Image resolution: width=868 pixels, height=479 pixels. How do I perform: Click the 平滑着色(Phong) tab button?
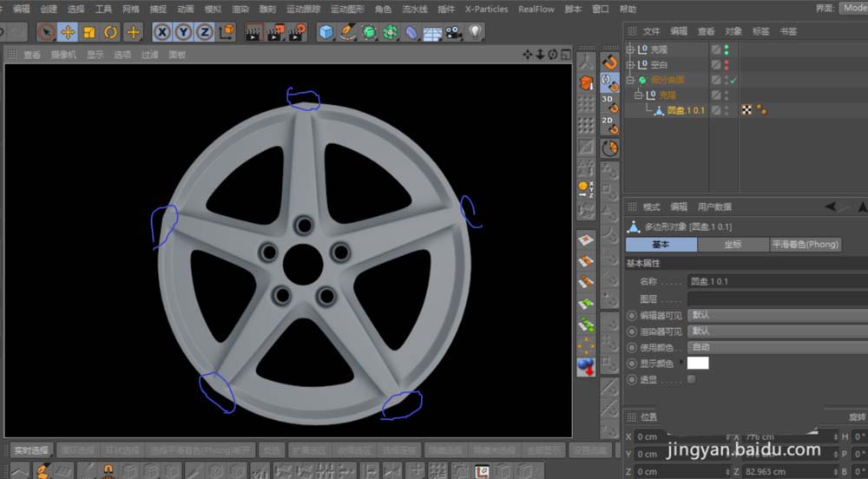[x=806, y=245]
